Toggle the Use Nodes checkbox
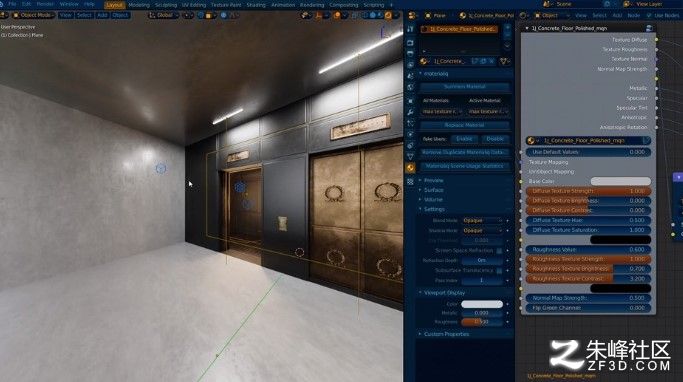This screenshot has width=683, height=382. pos(649,16)
